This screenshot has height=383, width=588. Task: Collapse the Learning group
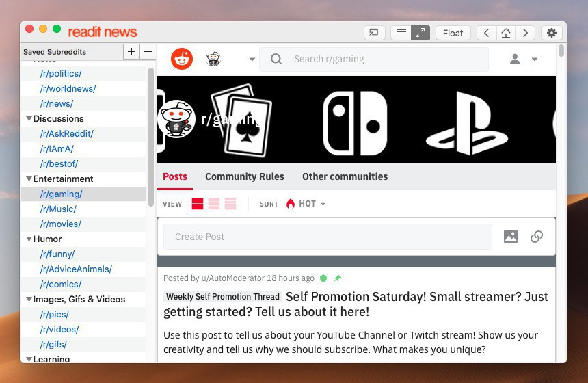pyautogui.click(x=29, y=359)
